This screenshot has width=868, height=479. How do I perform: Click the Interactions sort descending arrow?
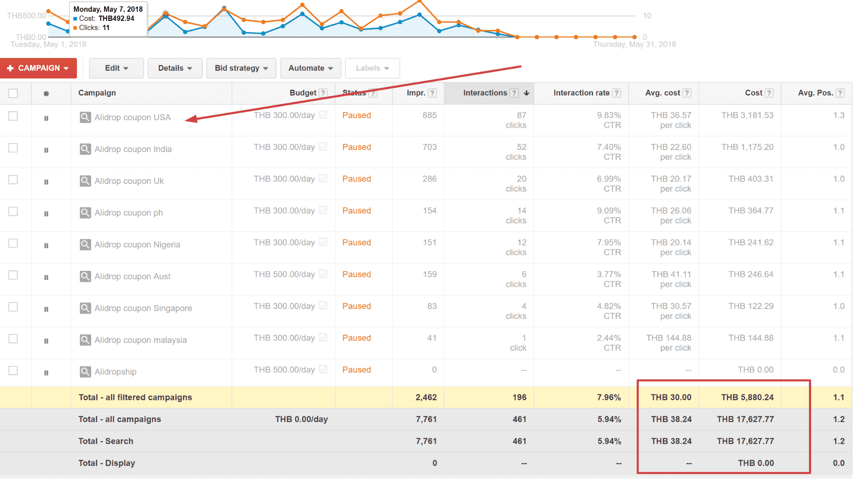[526, 93]
